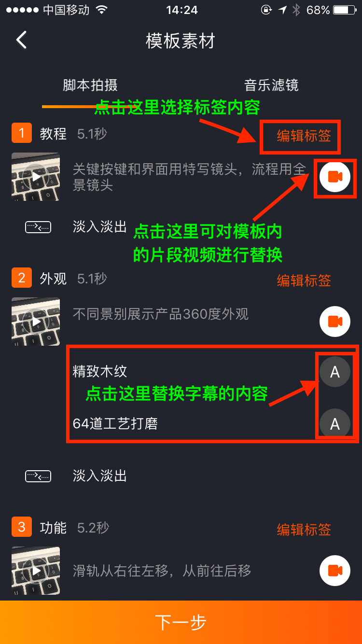This screenshot has width=362, height=644.
Task: Play the segment 1 keyboard video thumbnail
Action: pyautogui.click(x=36, y=177)
